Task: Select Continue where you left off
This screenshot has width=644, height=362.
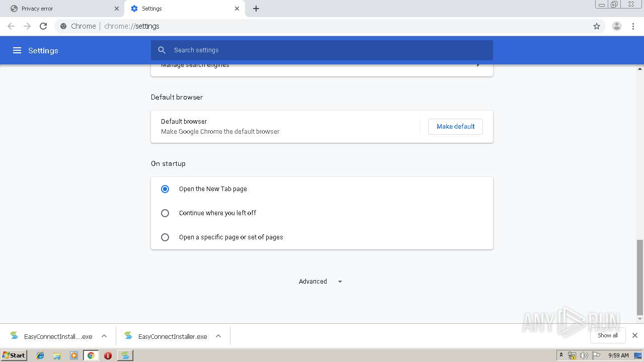Action: click(x=165, y=213)
